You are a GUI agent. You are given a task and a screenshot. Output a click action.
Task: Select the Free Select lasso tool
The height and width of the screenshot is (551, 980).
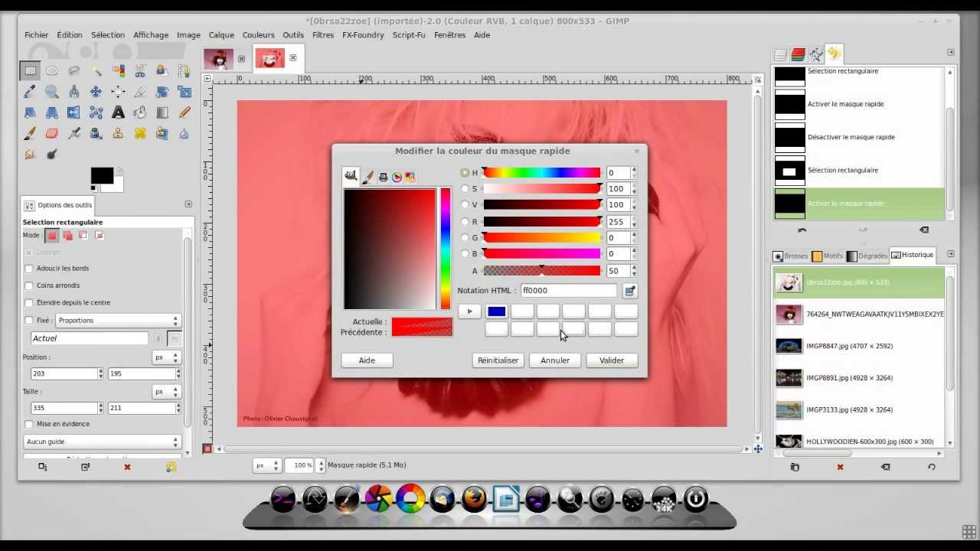point(74,71)
